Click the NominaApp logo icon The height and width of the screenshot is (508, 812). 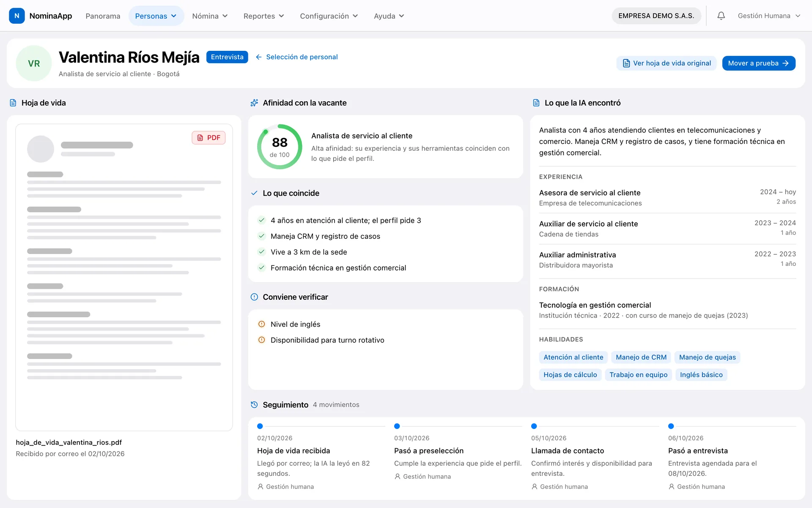(x=16, y=16)
